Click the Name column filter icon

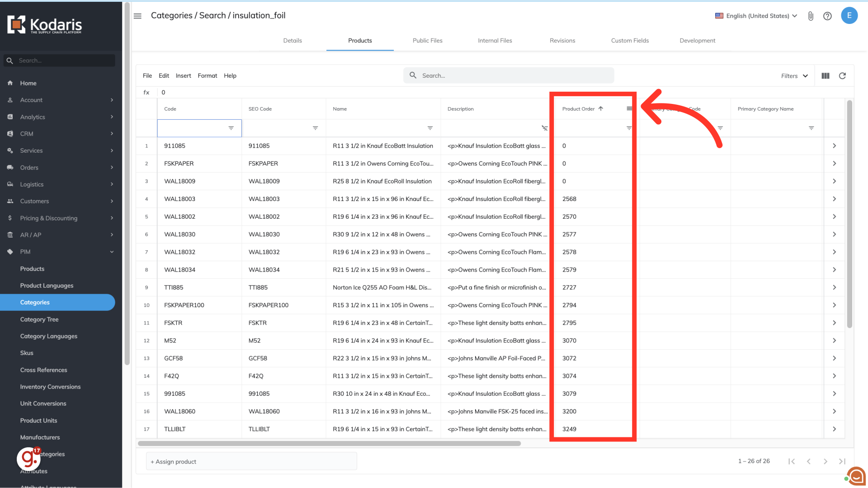click(x=430, y=128)
